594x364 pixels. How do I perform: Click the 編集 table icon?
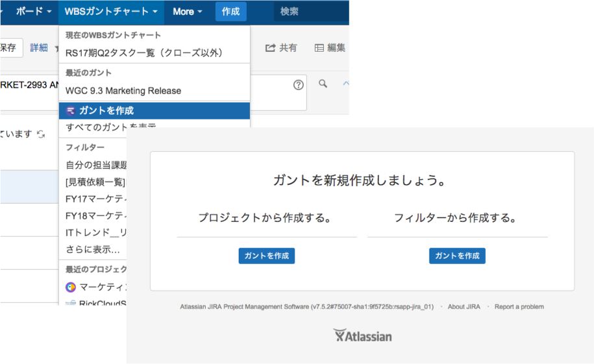click(319, 48)
